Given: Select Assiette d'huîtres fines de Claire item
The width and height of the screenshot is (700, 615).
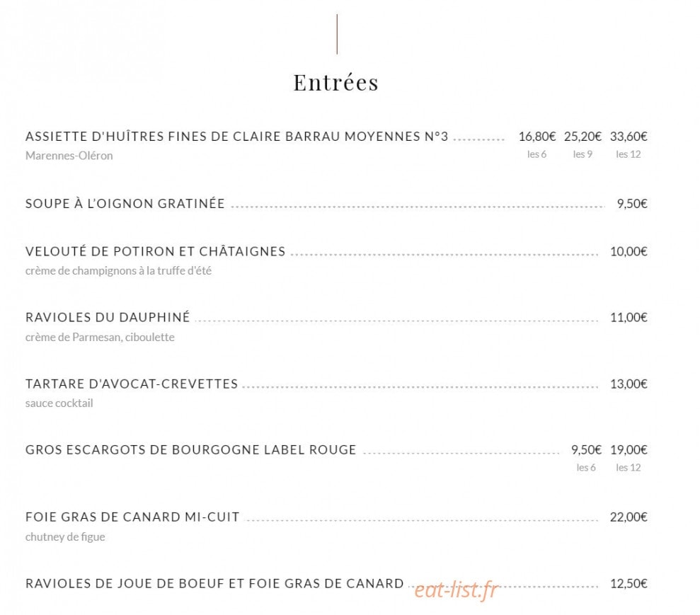Looking at the screenshot, I should pos(236,136).
